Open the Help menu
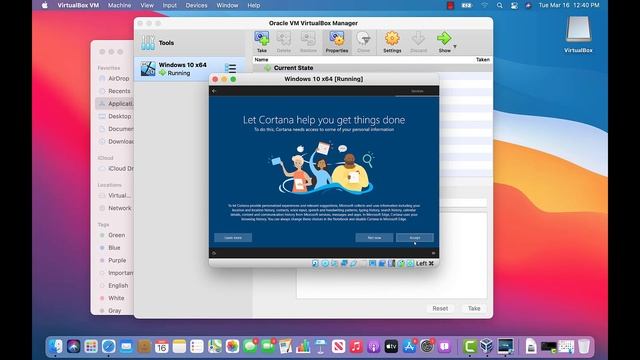 coord(253,5)
